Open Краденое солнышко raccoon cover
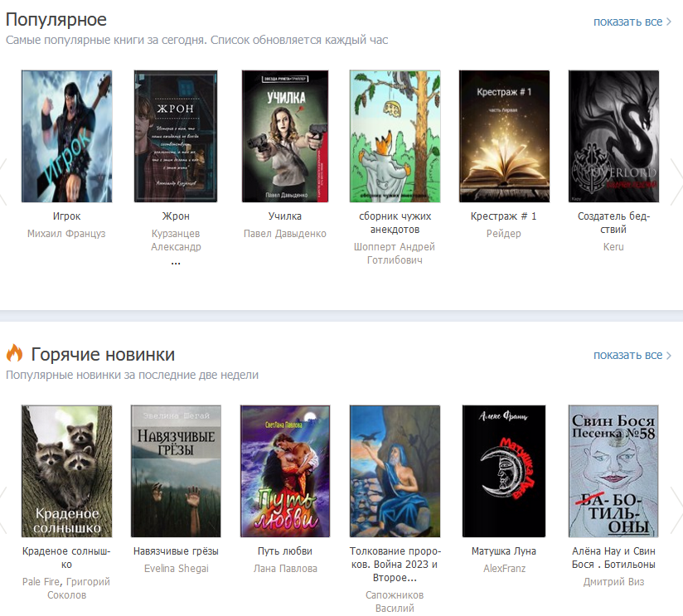Image resolution: width=683 pixels, height=616 pixels. pyautogui.click(x=66, y=472)
